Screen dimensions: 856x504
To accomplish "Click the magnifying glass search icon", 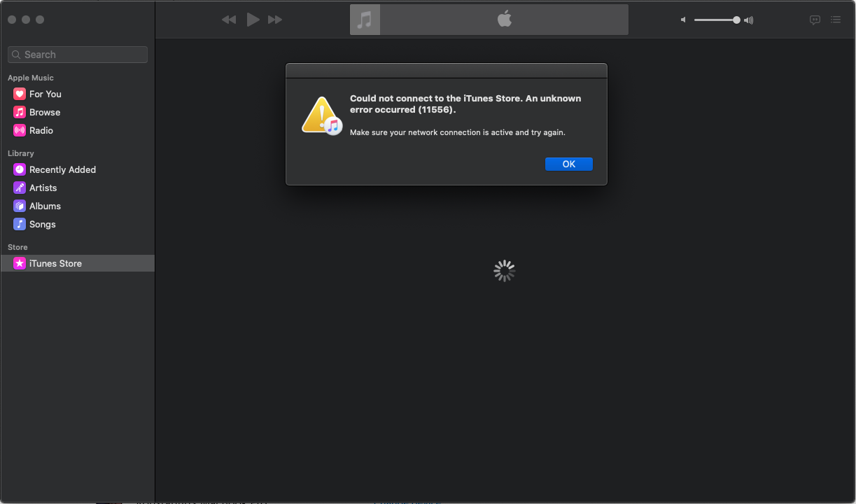I will (x=17, y=55).
